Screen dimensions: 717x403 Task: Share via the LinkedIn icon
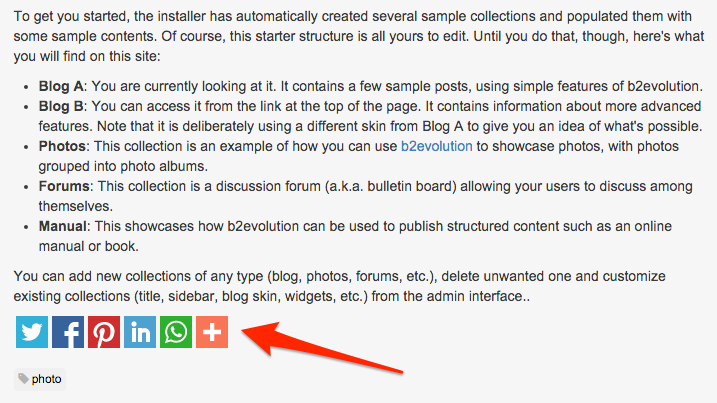[140, 332]
